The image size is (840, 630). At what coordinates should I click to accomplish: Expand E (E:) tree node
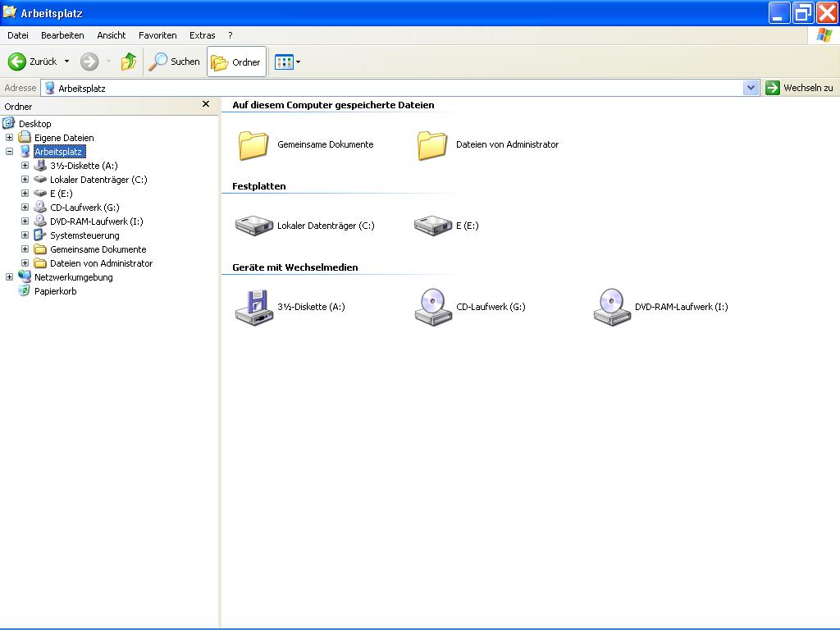pyautogui.click(x=25, y=194)
